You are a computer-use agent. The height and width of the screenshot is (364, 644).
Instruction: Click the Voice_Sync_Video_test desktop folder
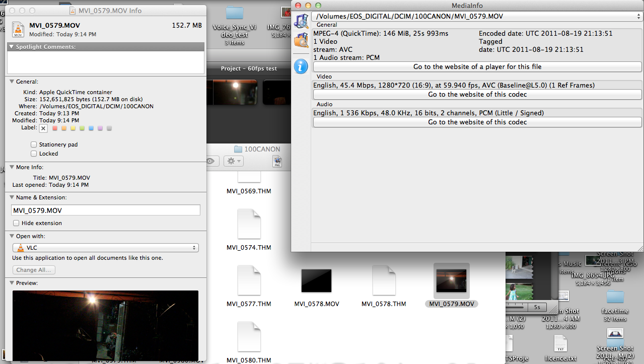pos(235,13)
